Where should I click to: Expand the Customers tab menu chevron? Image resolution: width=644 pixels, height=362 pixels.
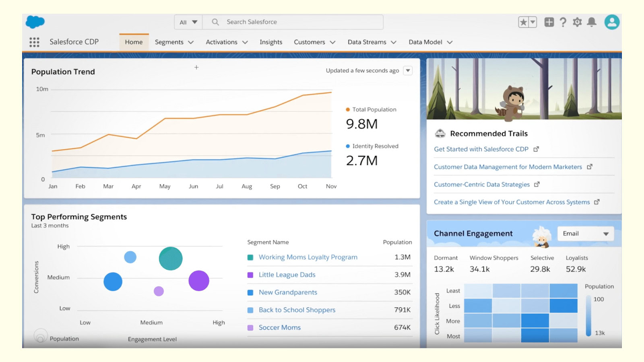pyautogui.click(x=332, y=42)
